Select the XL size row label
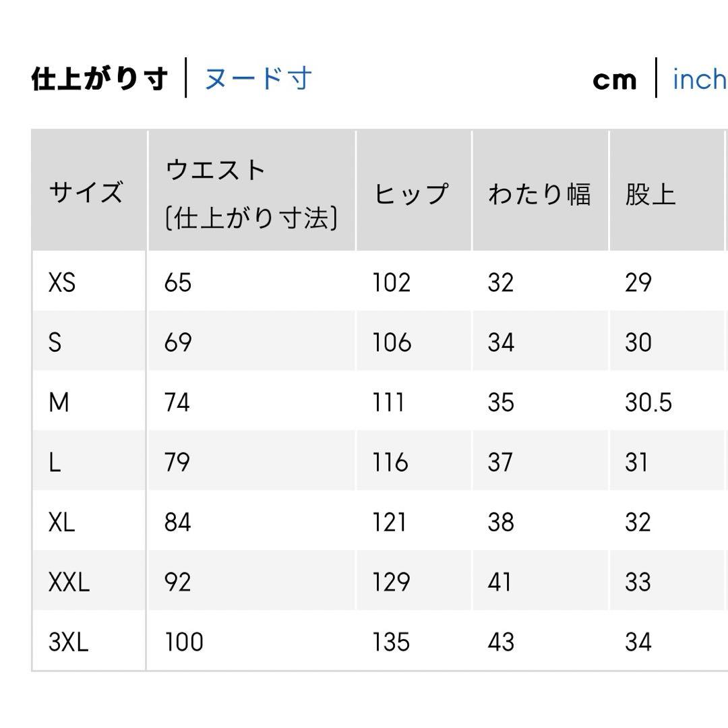 (x=61, y=522)
